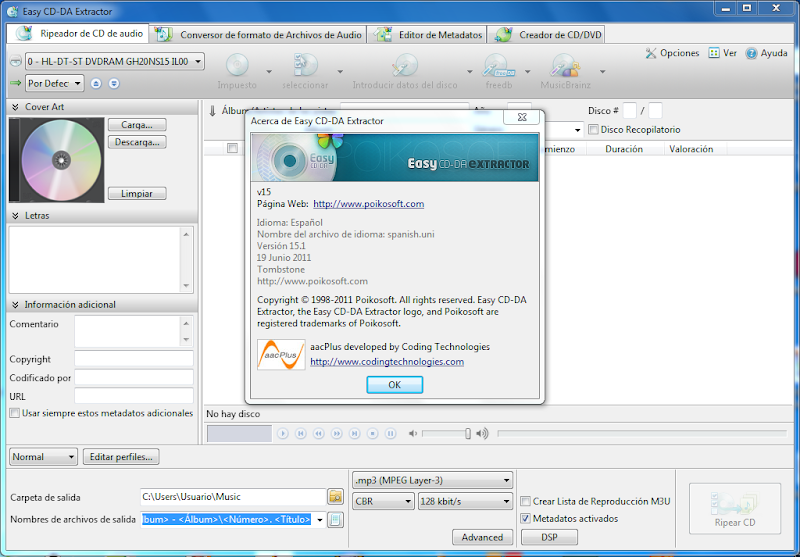Click the freedb lookup icon

tap(498, 65)
